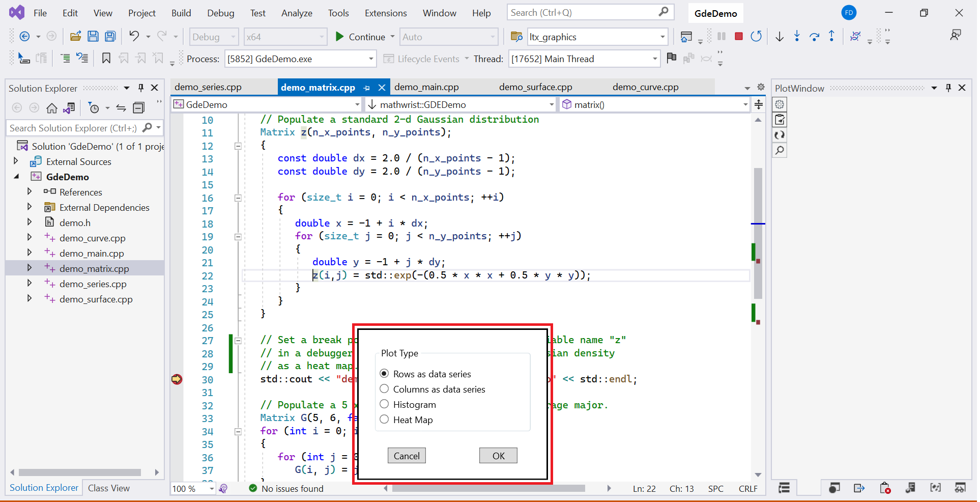Switch to Class View tab

click(109, 488)
